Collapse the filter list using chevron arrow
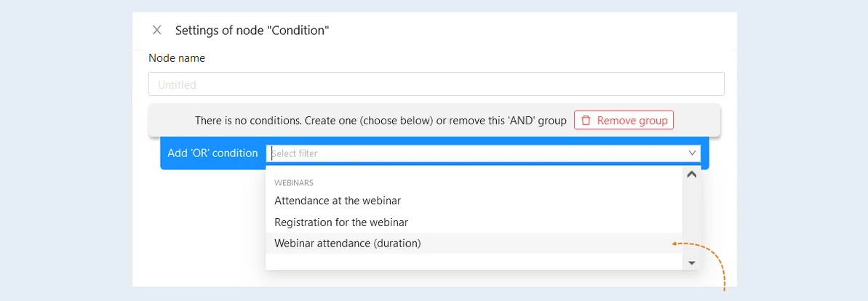The image size is (868, 301). pyautogui.click(x=692, y=153)
